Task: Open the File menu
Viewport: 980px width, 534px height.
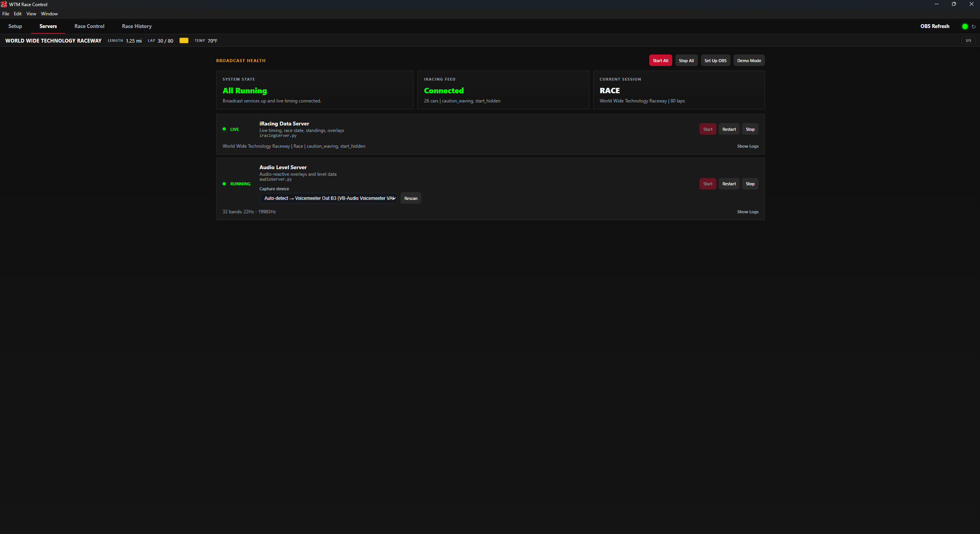Action: 6,14
